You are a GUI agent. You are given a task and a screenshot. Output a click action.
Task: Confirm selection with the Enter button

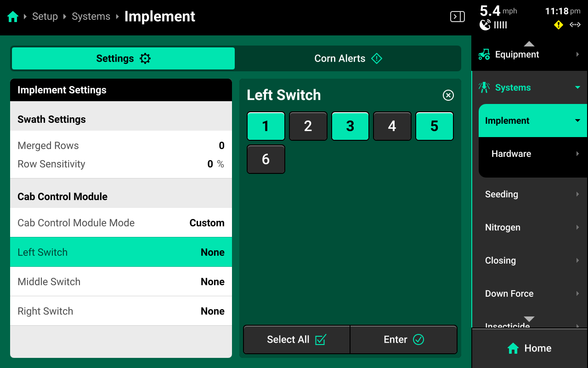(x=404, y=339)
